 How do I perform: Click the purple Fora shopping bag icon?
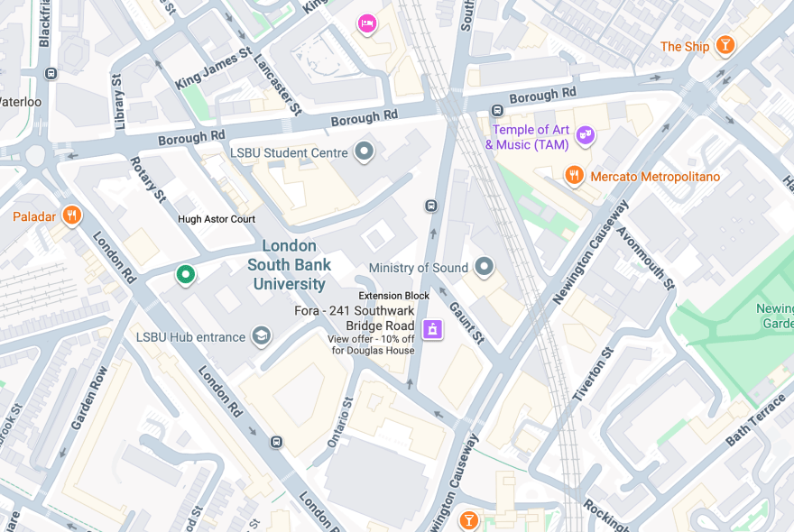(432, 329)
